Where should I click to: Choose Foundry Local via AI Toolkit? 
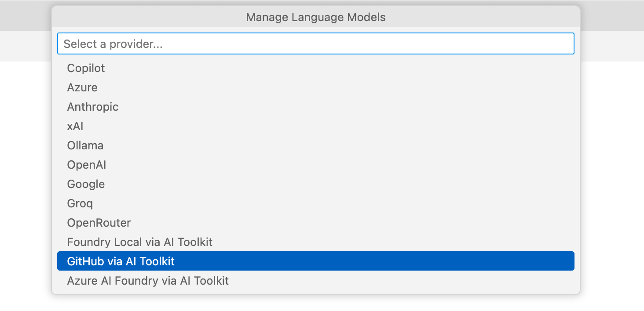(140, 242)
